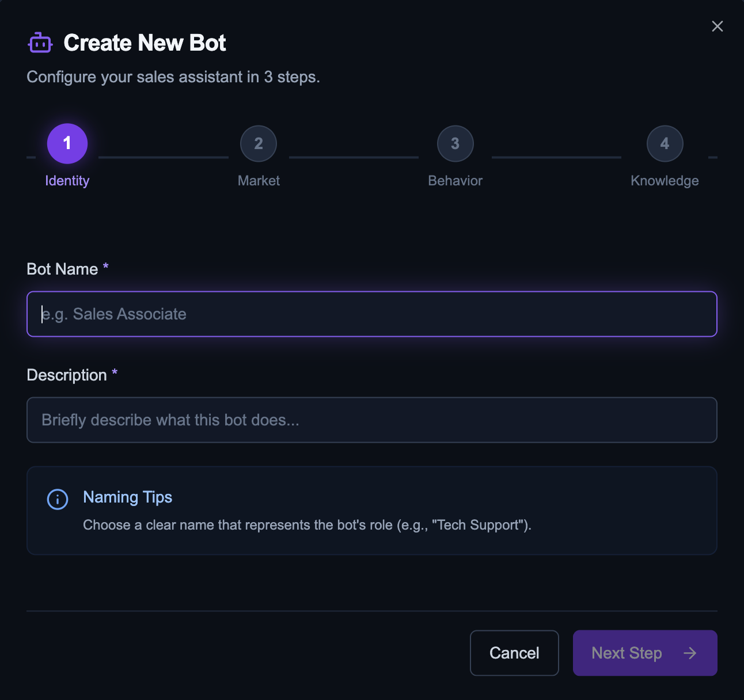
Task: Click the robot icon beside the title
Action: point(40,43)
